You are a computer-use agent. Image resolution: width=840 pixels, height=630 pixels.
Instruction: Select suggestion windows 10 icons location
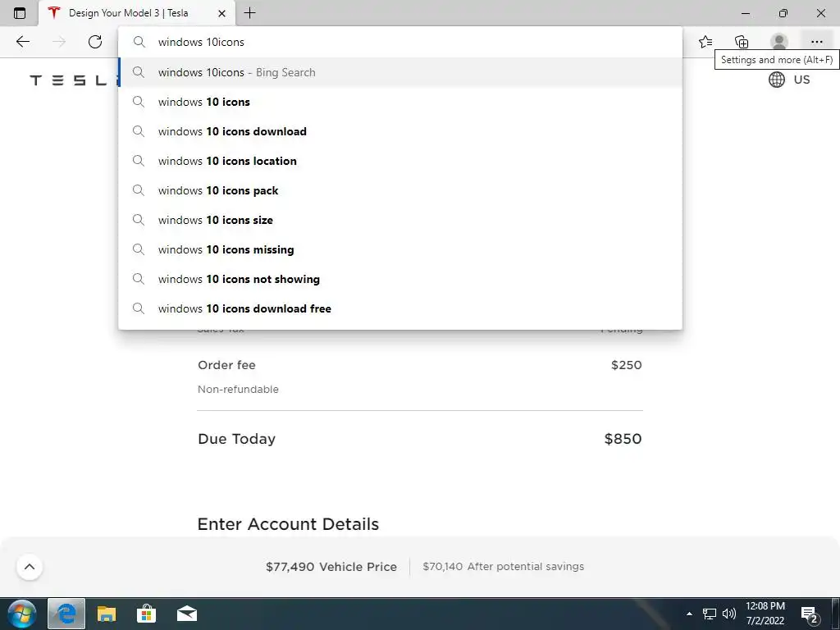pyautogui.click(x=400, y=161)
